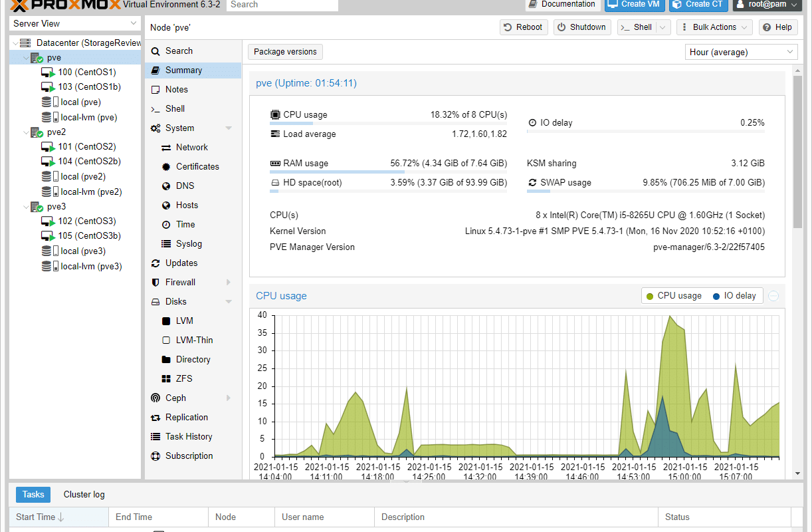Collapse the pve node tree branch
Screen dimensions: 812x532
click(x=26, y=58)
